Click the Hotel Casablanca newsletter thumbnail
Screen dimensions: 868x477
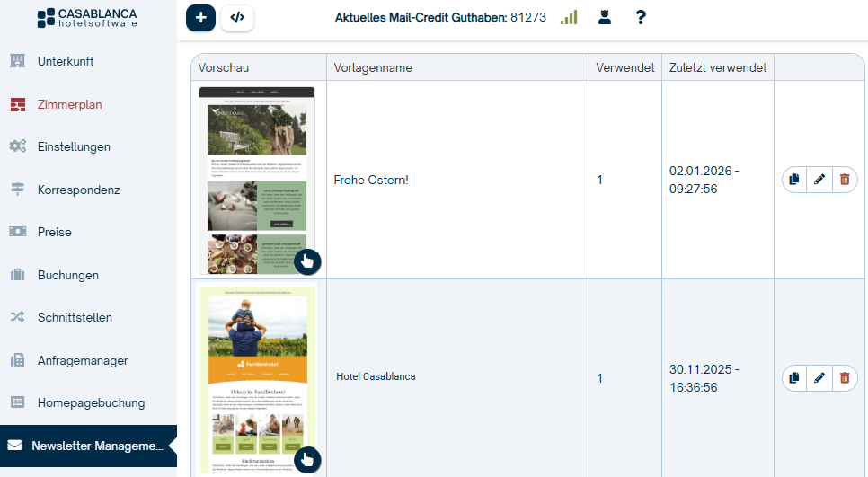pos(258,377)
